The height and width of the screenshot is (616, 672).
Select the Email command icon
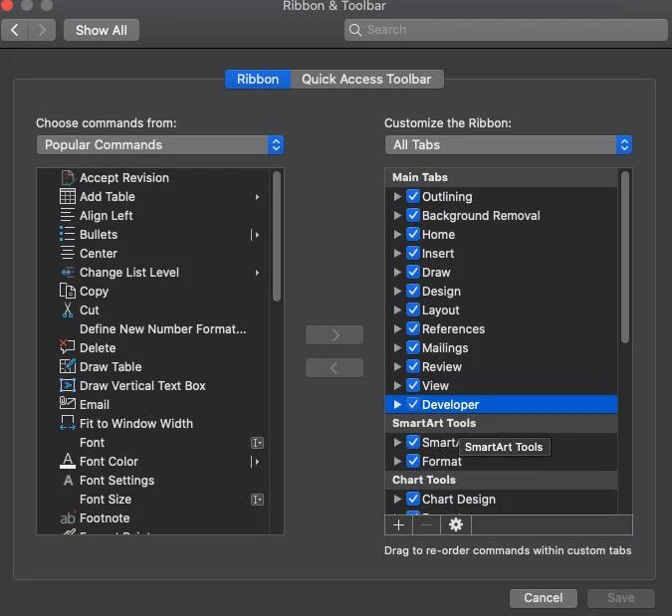pos(68,403)
